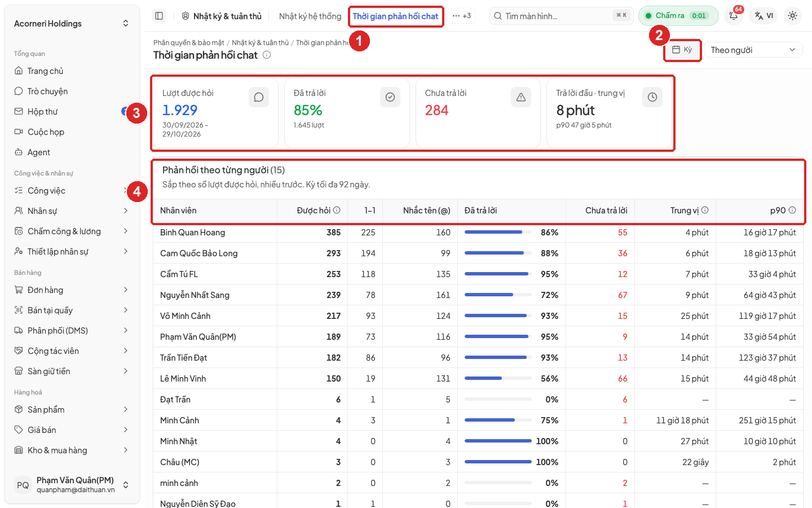Switch to the Nhật ký hệ thống tab

310,16
